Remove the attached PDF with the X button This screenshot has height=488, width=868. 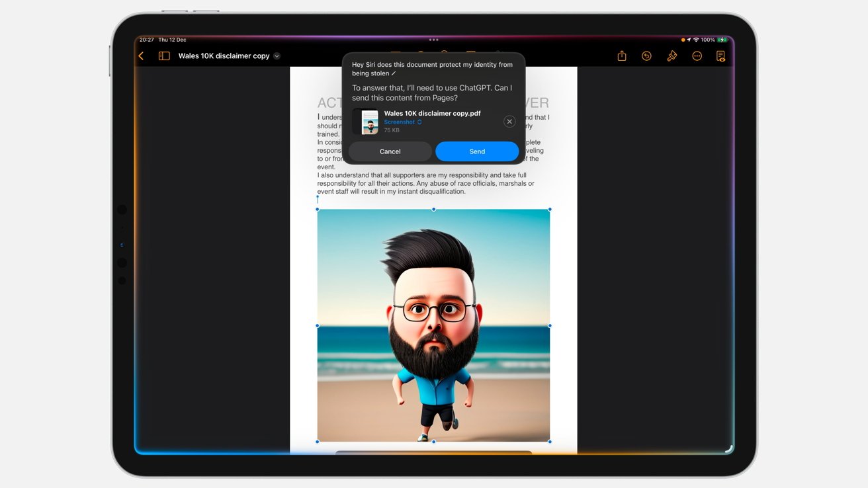click(509, 122)
